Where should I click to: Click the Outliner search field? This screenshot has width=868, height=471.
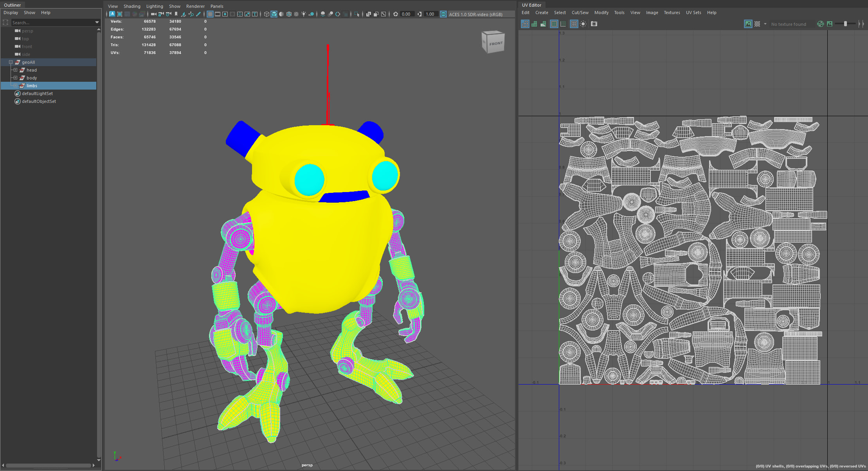click(x=51, y=23)
